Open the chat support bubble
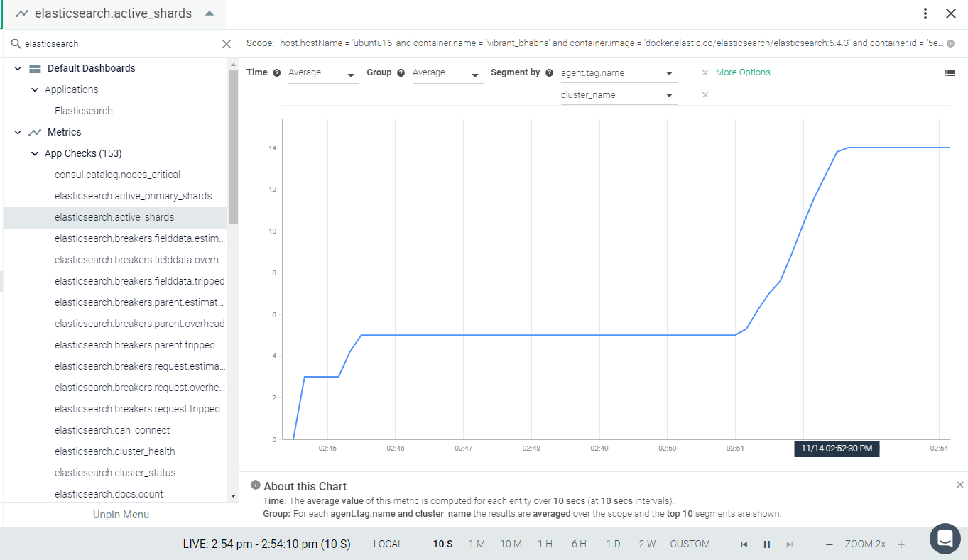The height and width of the screenshot is (560, 968). coord(945,539)
